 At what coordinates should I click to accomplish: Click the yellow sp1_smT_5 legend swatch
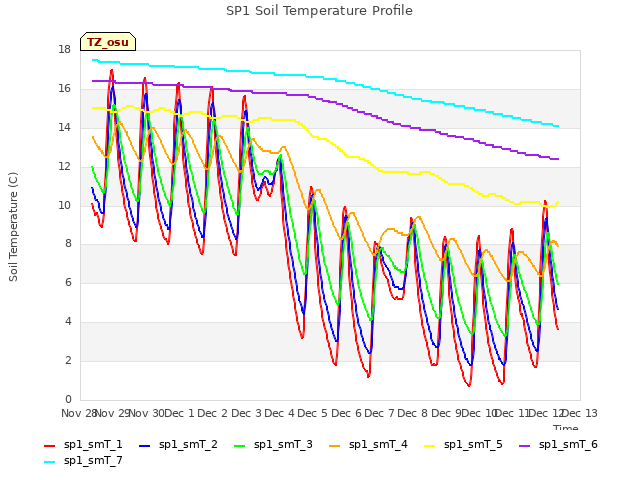(x=430, y=446)
